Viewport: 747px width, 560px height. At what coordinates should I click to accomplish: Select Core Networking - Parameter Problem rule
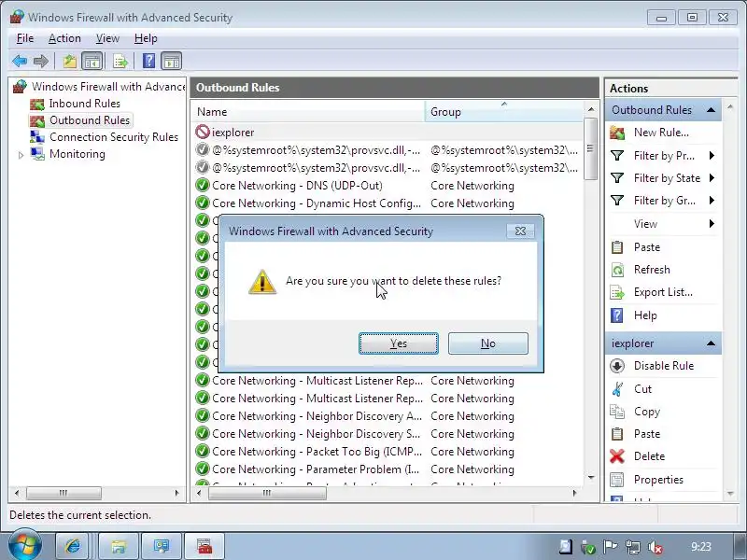(388, 469)
